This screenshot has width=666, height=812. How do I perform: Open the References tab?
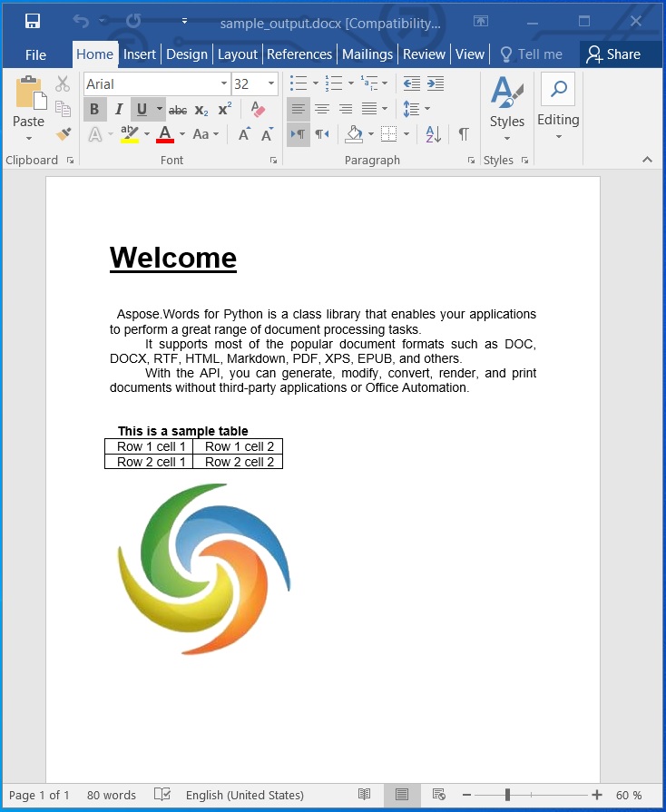299,54
